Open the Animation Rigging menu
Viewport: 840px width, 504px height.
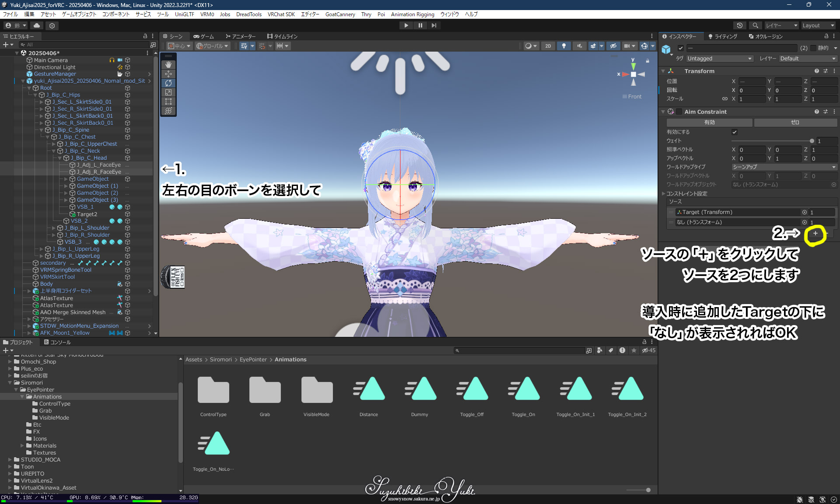(412, 14)
